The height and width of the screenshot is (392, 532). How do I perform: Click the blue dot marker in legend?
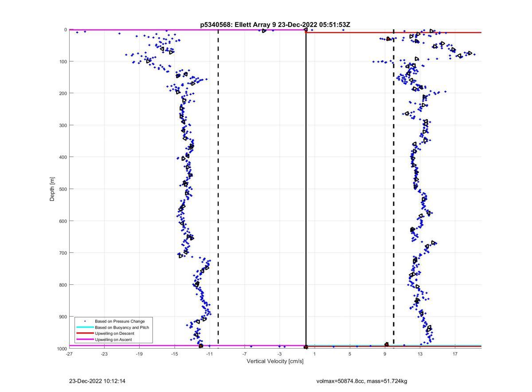click(85, 321)
